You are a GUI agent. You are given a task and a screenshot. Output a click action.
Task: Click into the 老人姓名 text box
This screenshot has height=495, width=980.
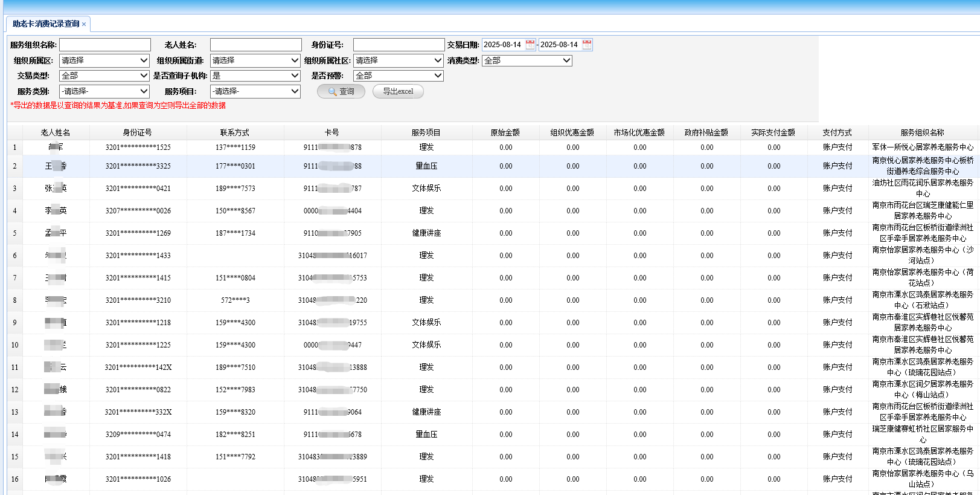[255, 45]
